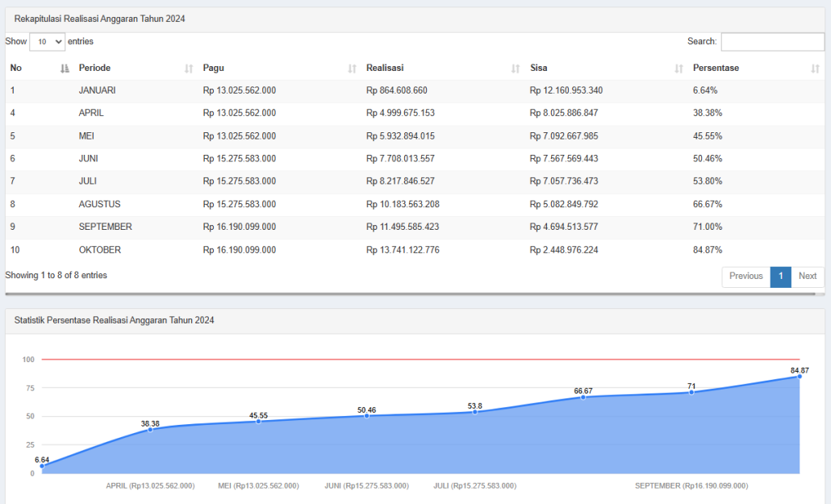Select page 1 in pagination
Viewport: 831px width, 504px height.
click(781, 276)
